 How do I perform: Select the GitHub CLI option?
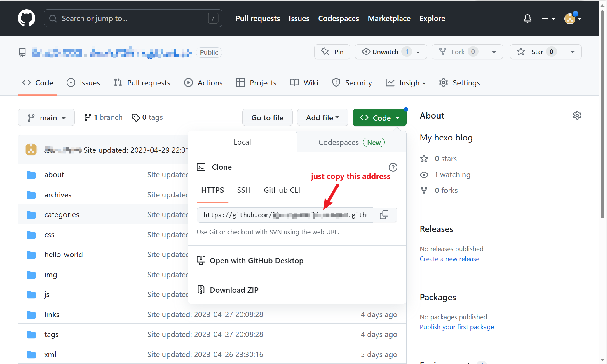point(281,190)
